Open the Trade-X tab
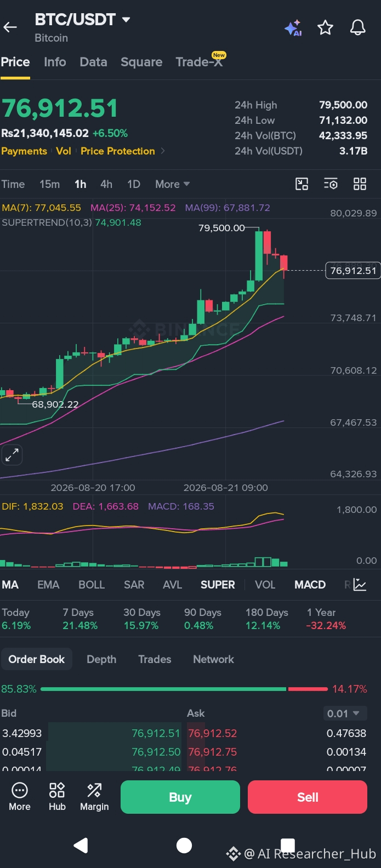The width and height of the screenshot is (381, 868). tap(200, 62)
